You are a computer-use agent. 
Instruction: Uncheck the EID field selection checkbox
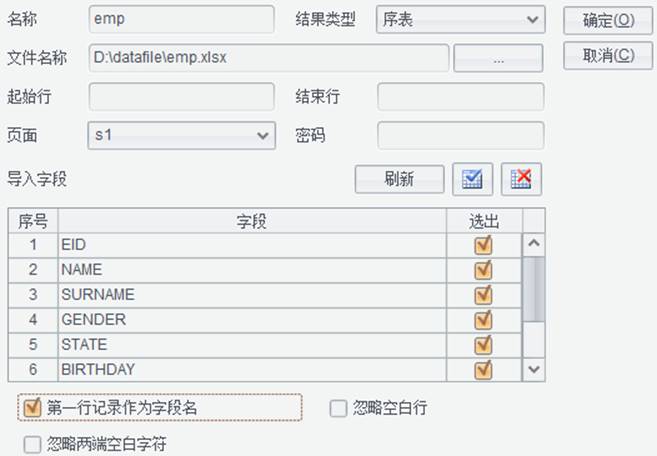(x=483, y=245)
